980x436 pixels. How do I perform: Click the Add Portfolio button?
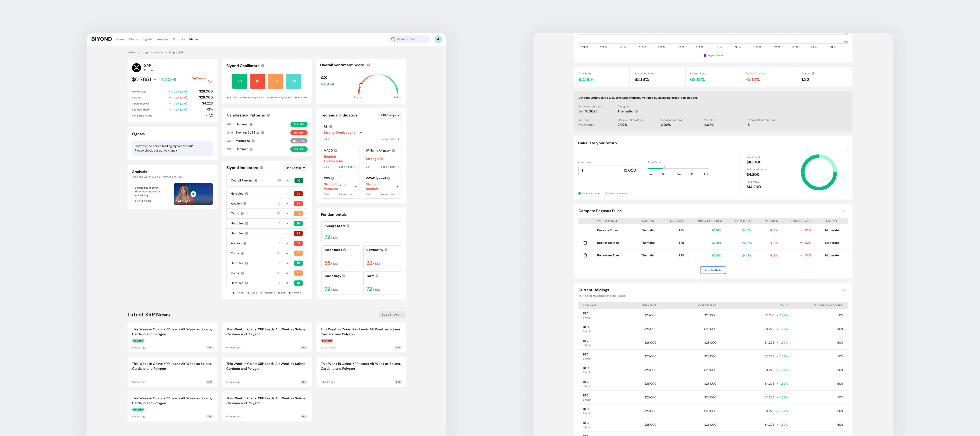click(x=713, y=270)
